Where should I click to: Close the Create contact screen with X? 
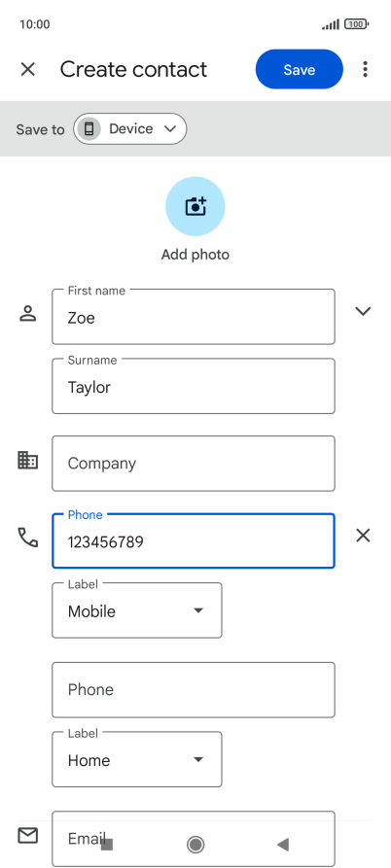[x=27, y=69]
